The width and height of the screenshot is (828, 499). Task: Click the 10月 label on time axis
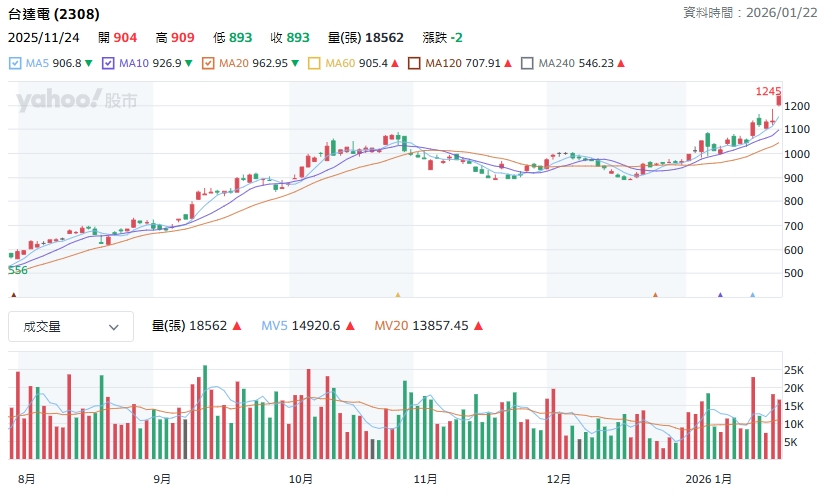[299, 479]
